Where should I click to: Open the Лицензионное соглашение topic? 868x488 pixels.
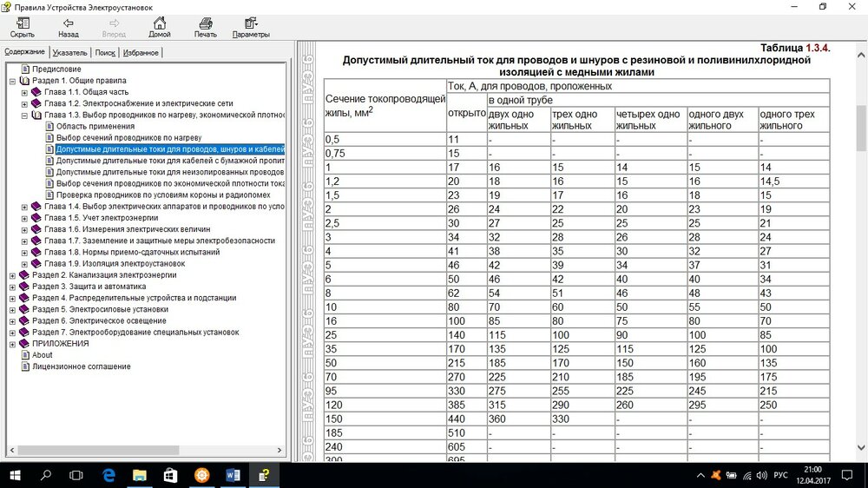click(81, 366)
